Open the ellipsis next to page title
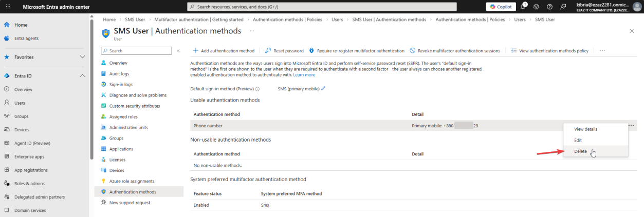 click(x=252, y=31)
